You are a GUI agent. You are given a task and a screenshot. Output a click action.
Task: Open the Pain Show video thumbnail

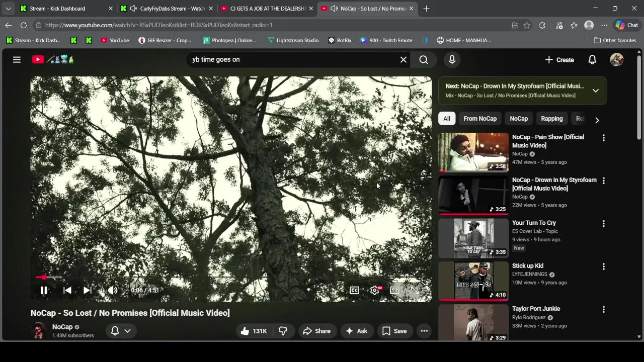[x=473, y=152]
